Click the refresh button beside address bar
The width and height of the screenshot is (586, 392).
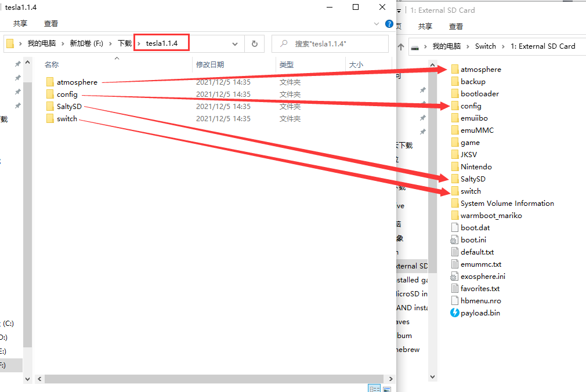254,44
